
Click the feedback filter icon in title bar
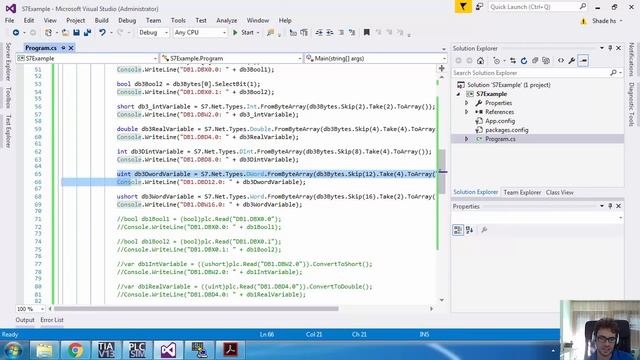(463, 7)
